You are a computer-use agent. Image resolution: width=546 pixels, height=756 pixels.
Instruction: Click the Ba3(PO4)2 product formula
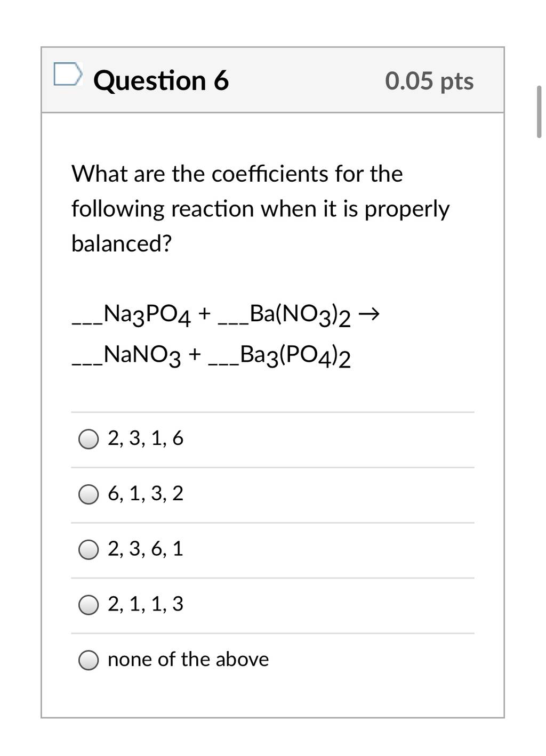[295, 355]
